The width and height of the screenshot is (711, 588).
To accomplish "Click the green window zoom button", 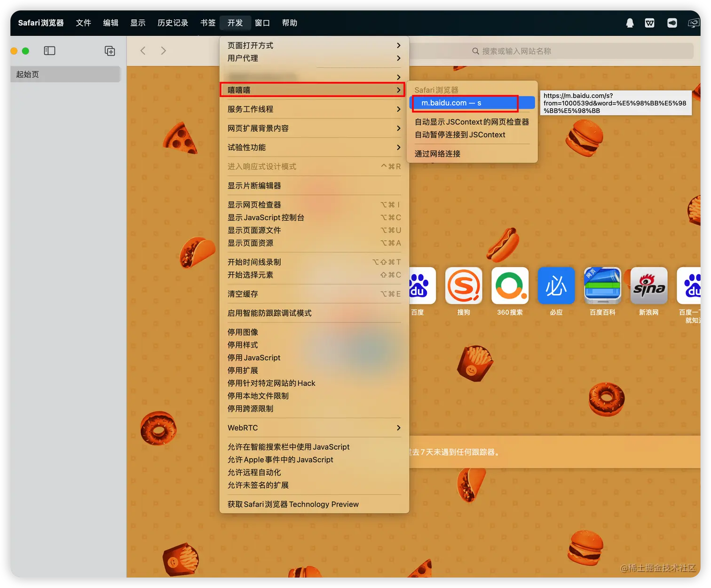I will click(x=25, y=51).
